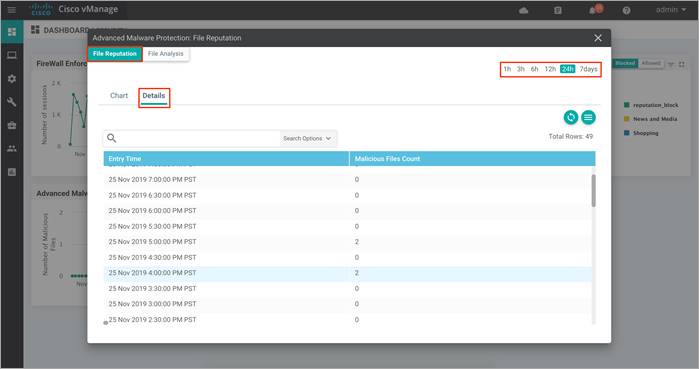Open the cloud status icon

click(x=524, y=10)
